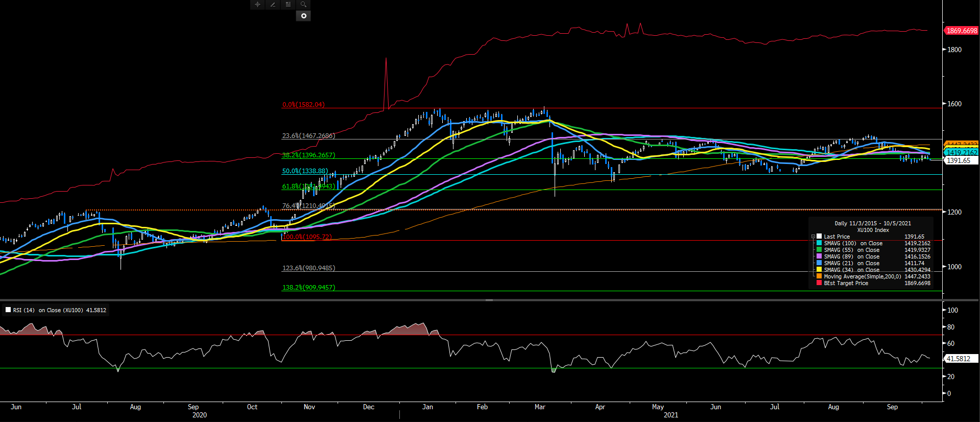
Task: Click the magnifying glass zoom tool
Action: point(303,5)
